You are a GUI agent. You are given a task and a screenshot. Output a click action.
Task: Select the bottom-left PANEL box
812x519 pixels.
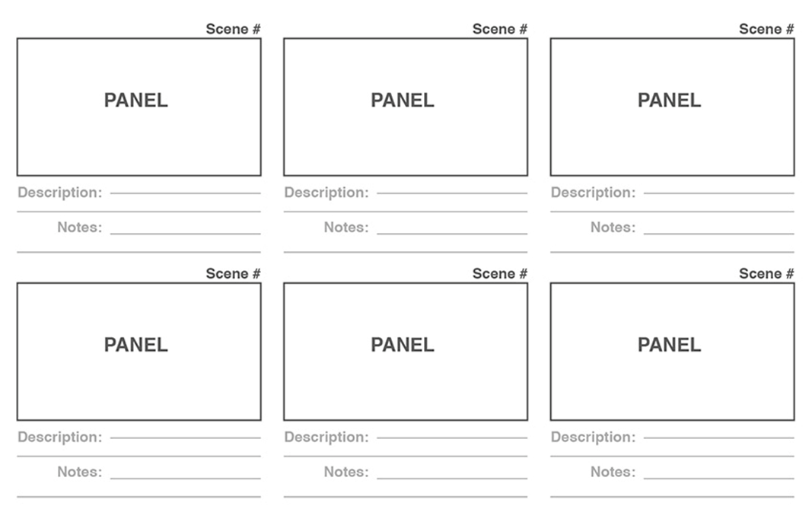139,351
